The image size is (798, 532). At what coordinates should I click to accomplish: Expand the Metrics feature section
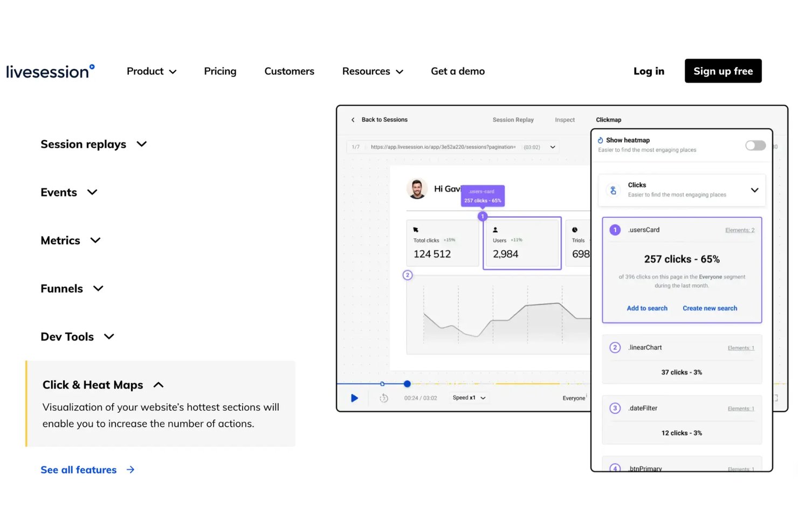[x=71, y=240]
